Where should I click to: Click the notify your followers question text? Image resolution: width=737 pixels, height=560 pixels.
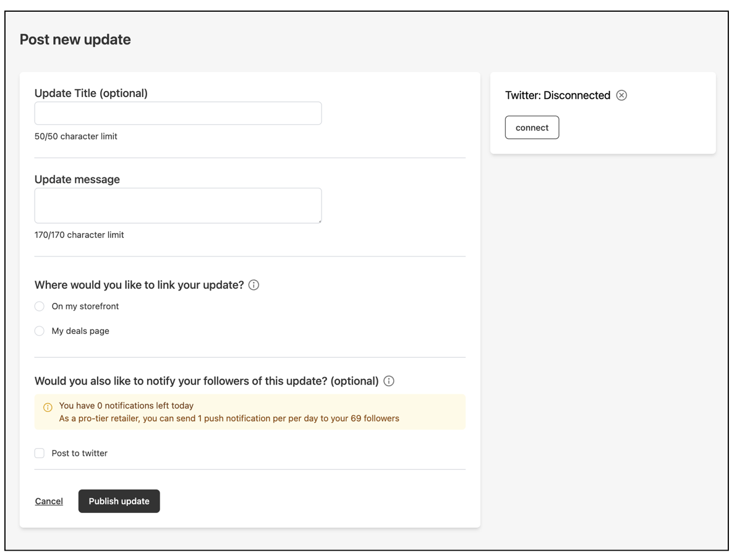point(207,381)
